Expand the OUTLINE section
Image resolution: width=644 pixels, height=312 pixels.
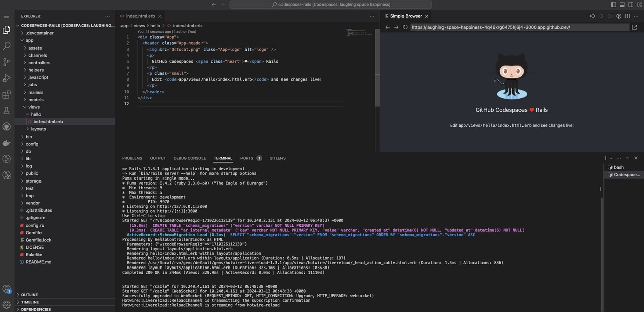click(66, 295)
